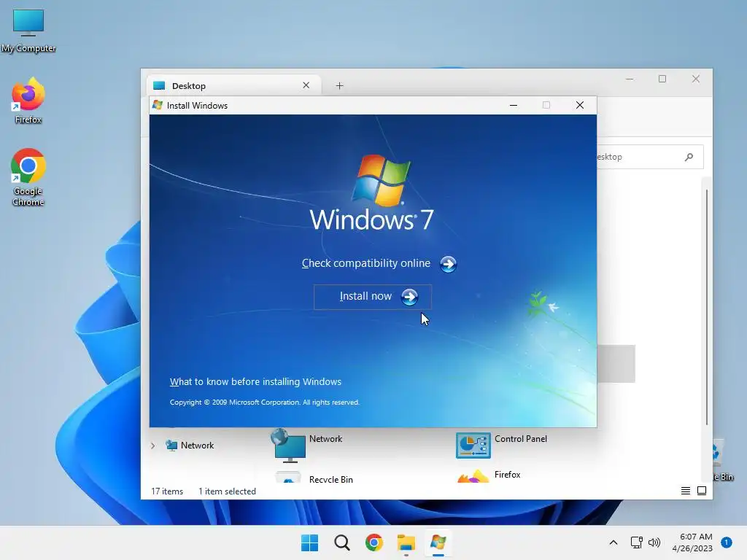Open network status tray icon
The width and height of the screenshot is (747, 560).
coord(636,542)
